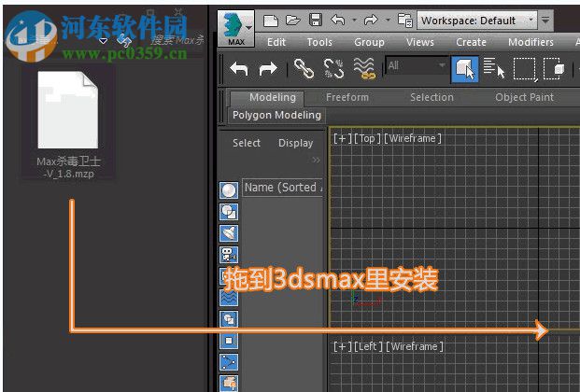
Task: Open the Group menu
Action: [x=369, y=42]
